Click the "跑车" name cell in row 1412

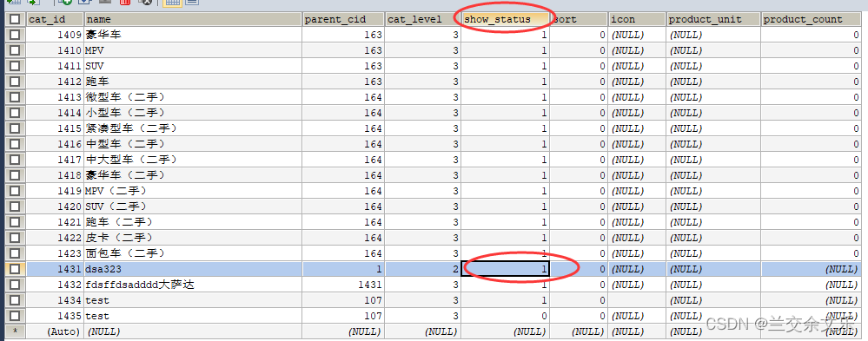[x=193, y=82]
